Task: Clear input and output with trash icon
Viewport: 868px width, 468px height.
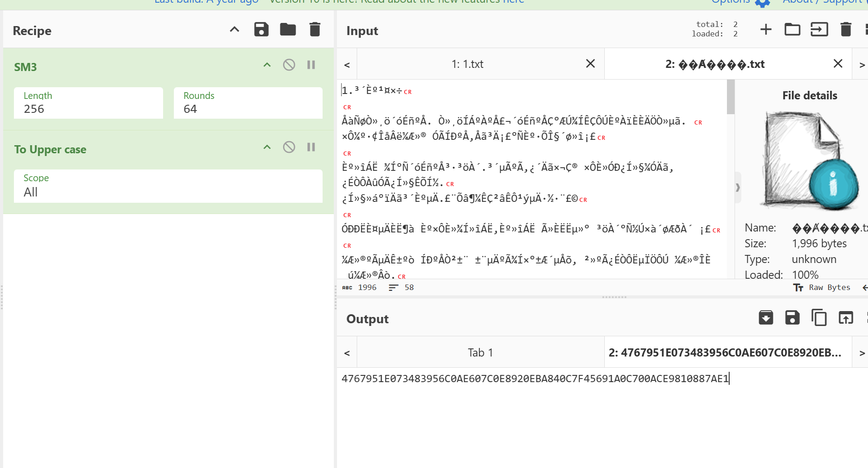Action: click(x=846, y=30)
